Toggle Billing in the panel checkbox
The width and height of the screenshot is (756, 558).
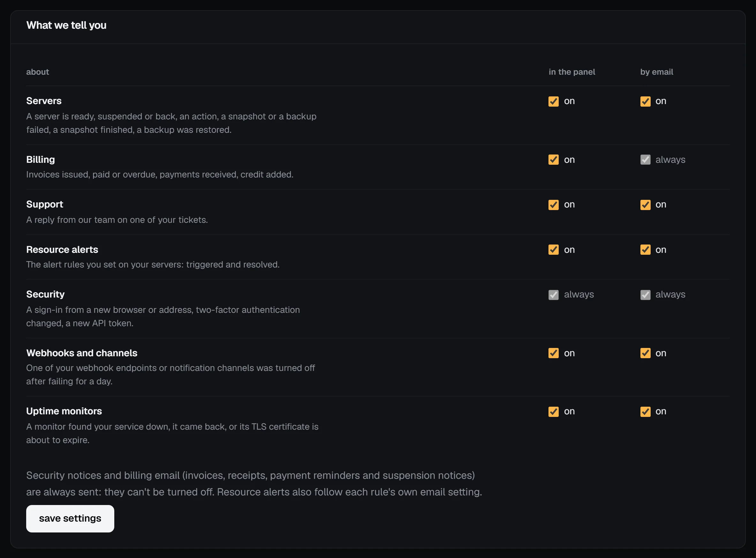click(x=553, y=160)
